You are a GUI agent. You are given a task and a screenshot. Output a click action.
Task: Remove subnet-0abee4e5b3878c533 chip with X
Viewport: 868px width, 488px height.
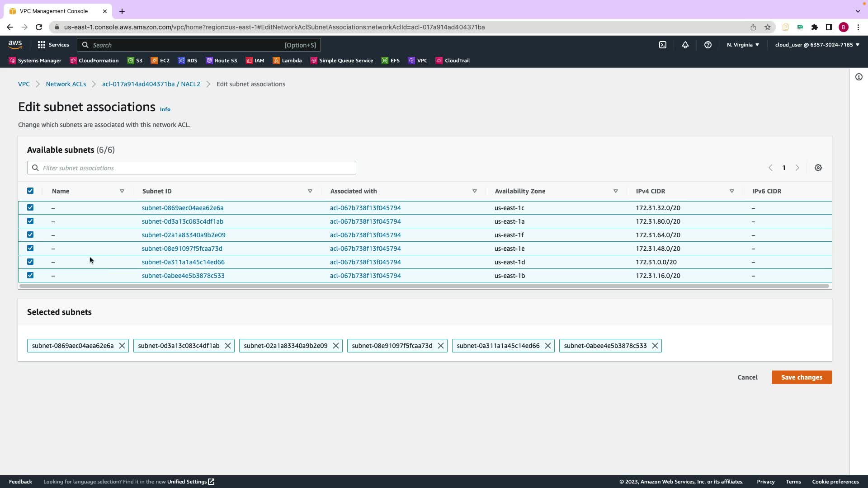655,346
